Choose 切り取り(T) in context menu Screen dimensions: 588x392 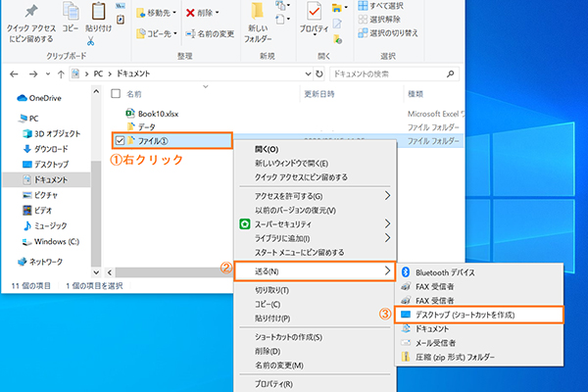tap(271, 290)
